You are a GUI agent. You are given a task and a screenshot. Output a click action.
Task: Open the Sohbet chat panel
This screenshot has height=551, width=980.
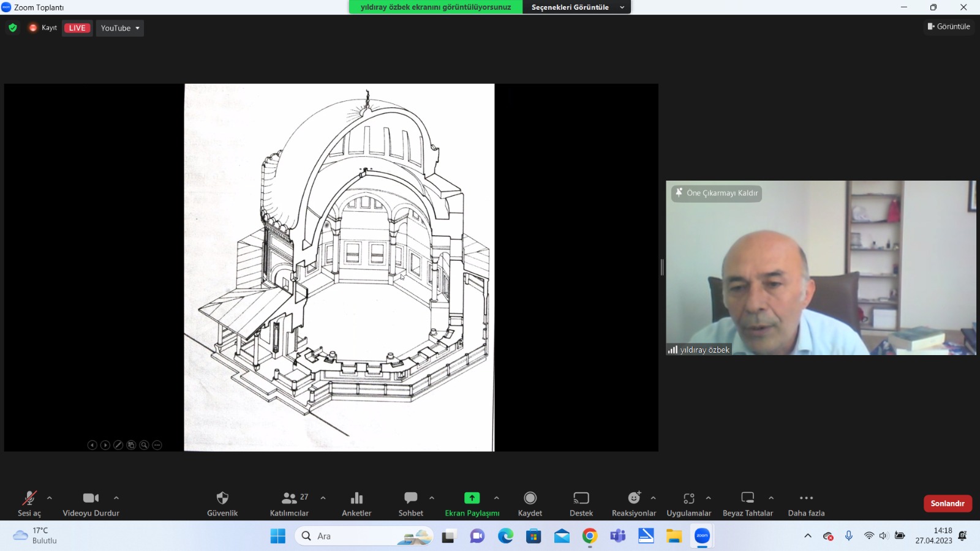411,503
